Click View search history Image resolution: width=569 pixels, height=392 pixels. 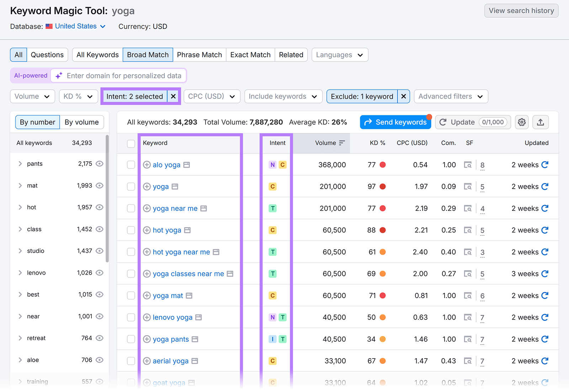521,11
